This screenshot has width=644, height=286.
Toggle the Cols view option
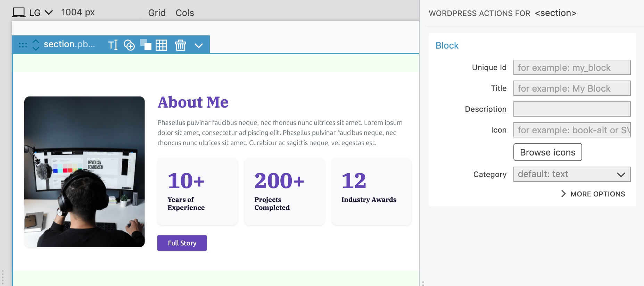[x=185, y=13]
